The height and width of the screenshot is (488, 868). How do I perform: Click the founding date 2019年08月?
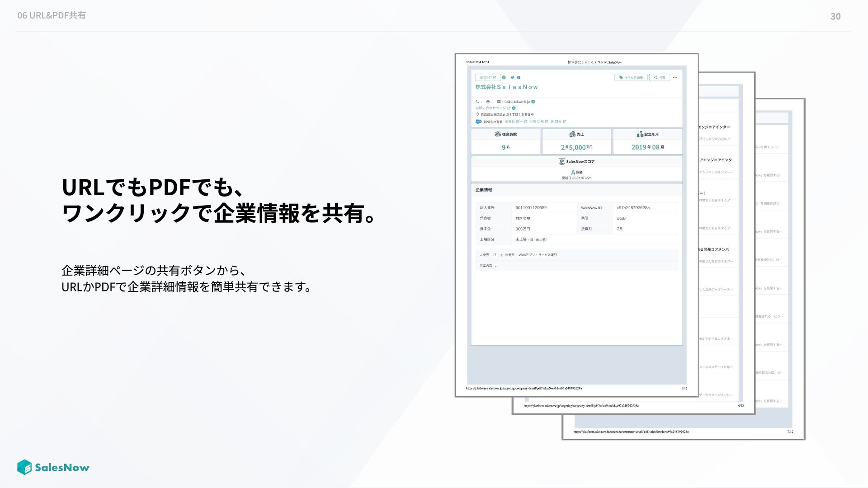point(647,147)
